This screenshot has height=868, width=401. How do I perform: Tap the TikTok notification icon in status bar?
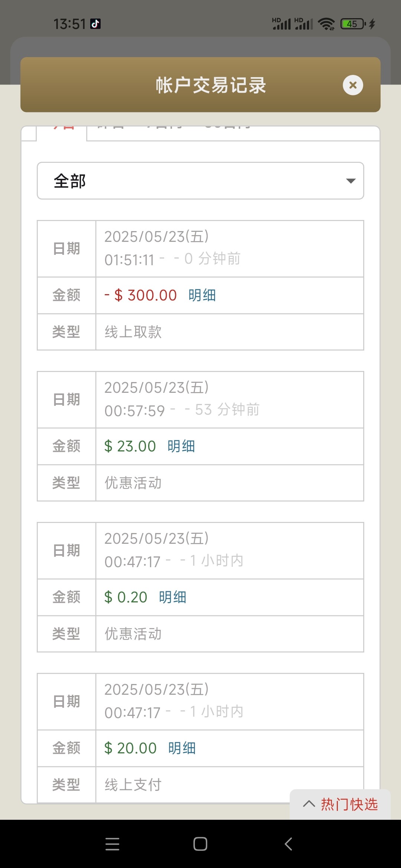[x=95, y=24]
